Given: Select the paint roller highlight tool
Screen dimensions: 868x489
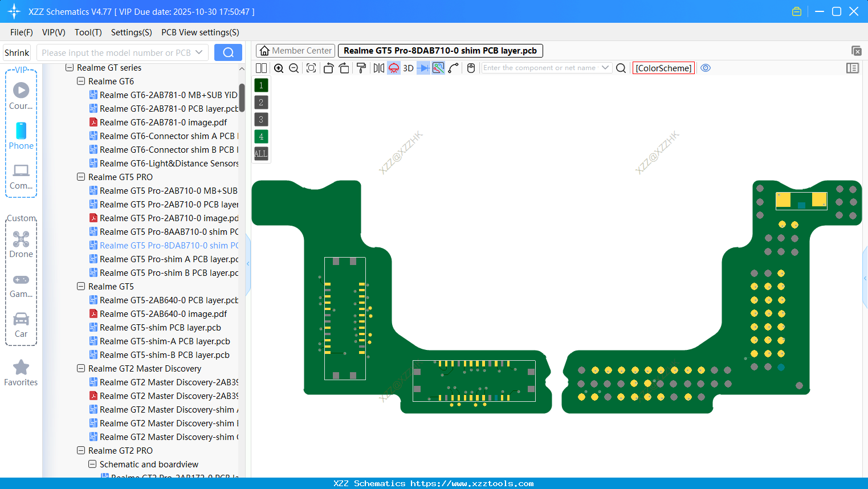Looking at the screenshot, I should pos(361,68).
